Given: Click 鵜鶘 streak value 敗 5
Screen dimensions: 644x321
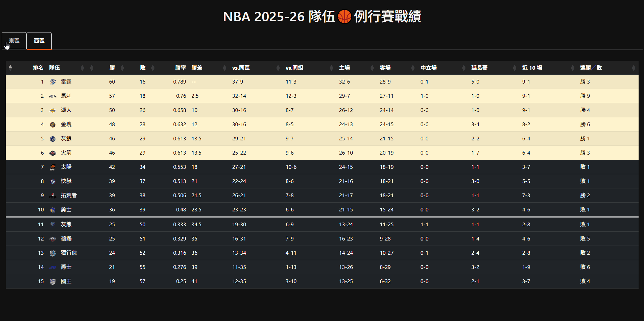Looking at the screenshot, I should click(585, 238).
